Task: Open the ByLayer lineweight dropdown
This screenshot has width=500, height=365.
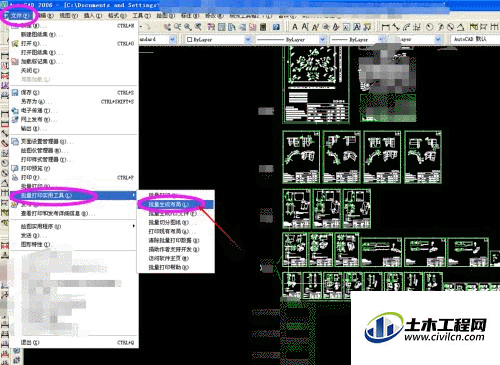Action: point(381,40)
